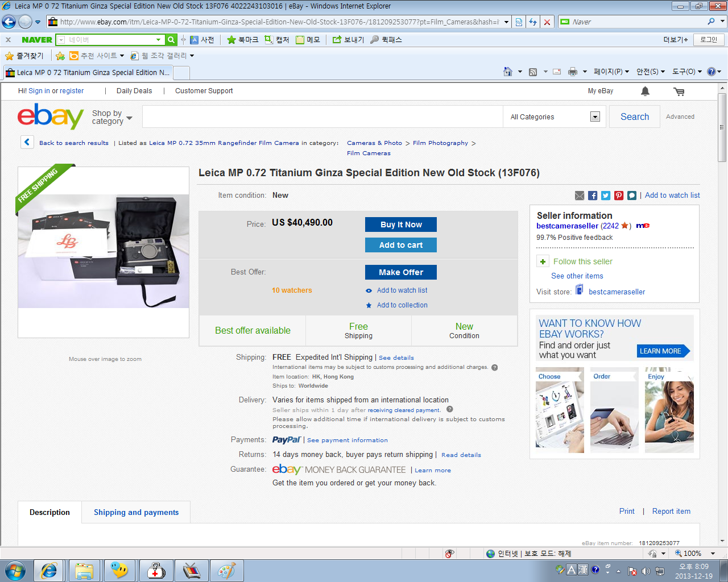
Task: Click in the eBay search input field
Action: coord(322,117)
